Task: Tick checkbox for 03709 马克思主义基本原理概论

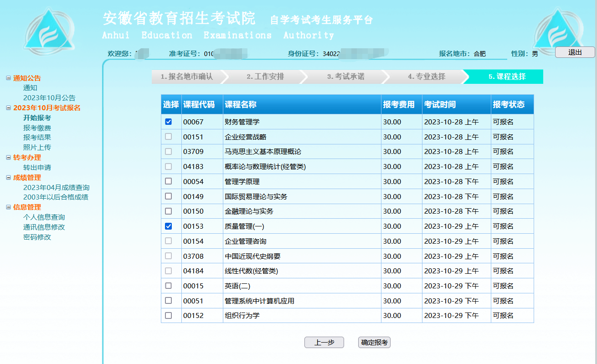Action: coord(169,151)
